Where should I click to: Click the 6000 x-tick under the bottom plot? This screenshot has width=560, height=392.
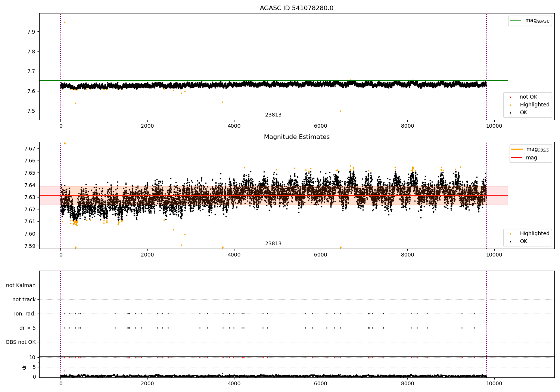coord(321,384)
